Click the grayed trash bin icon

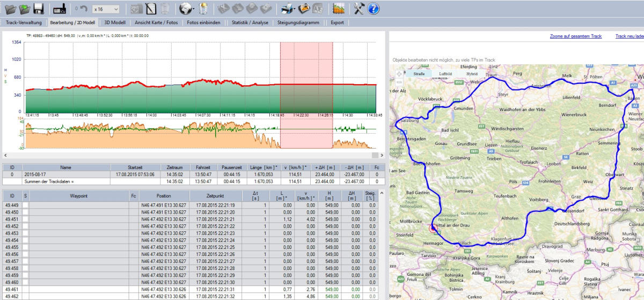coord(164,9)
